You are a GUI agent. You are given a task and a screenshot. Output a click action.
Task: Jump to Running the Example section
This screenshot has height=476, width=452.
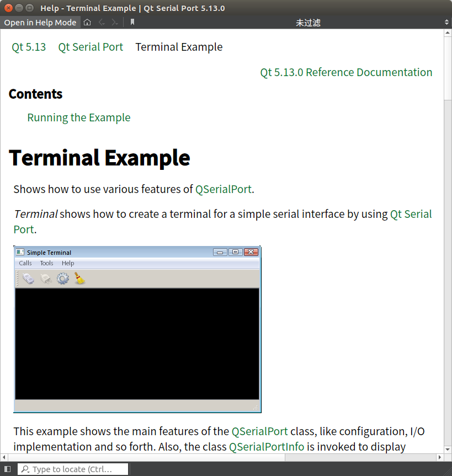tap(79, 117)
